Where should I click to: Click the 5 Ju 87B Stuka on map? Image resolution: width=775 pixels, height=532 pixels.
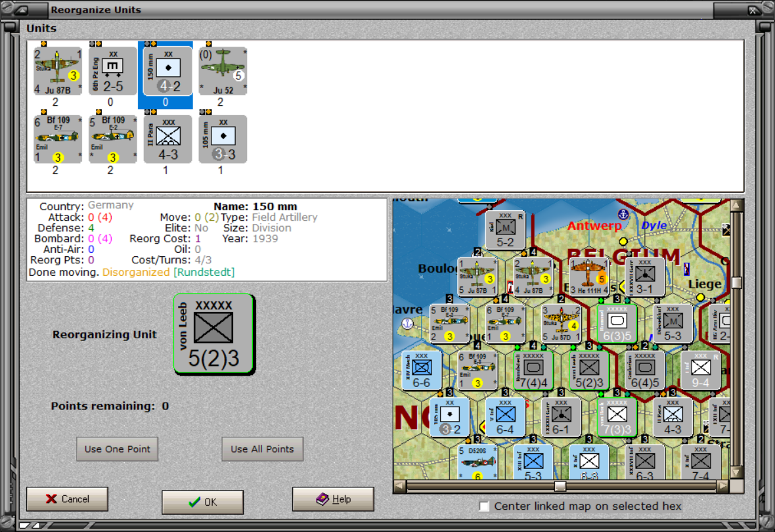[x=477, y=277]
